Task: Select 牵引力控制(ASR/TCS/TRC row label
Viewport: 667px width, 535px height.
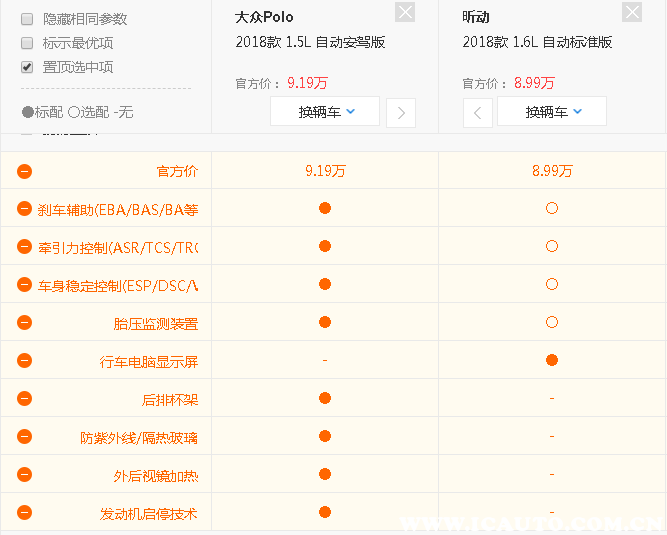Action: 118,248
